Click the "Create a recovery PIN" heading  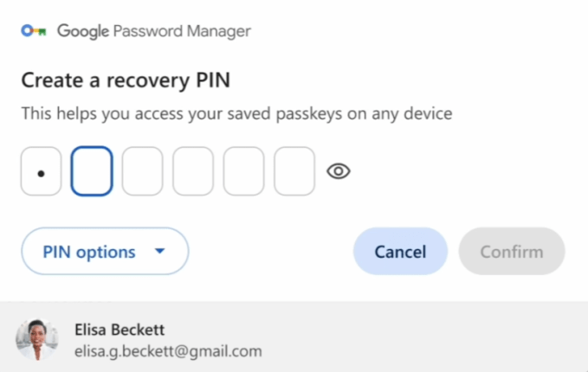[x=126, y=81]
